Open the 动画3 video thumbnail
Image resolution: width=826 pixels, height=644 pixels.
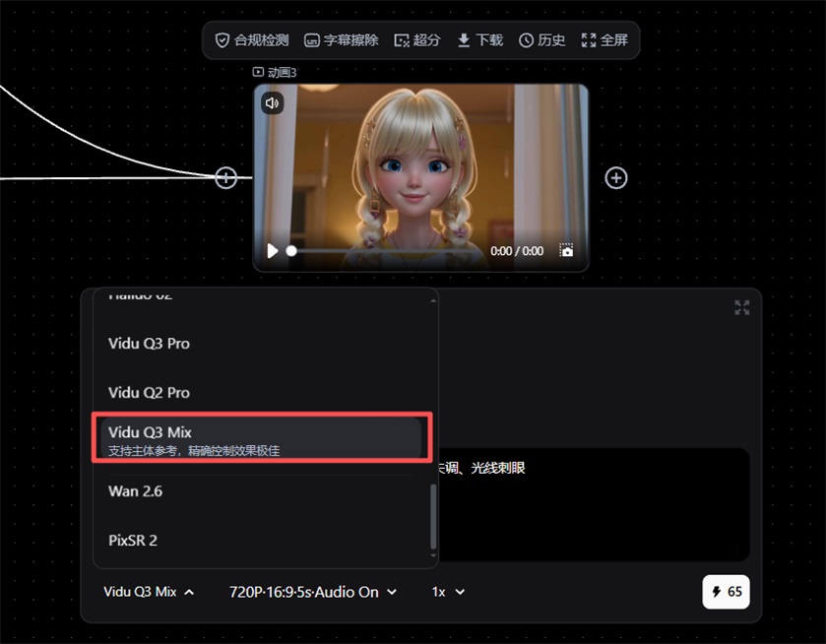[421, 177]
